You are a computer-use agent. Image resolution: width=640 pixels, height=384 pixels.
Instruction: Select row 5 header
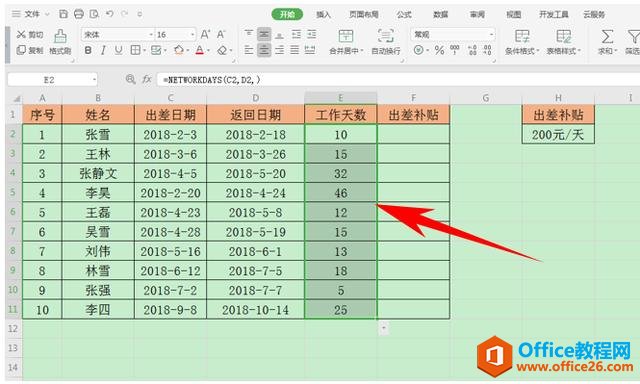13,192
